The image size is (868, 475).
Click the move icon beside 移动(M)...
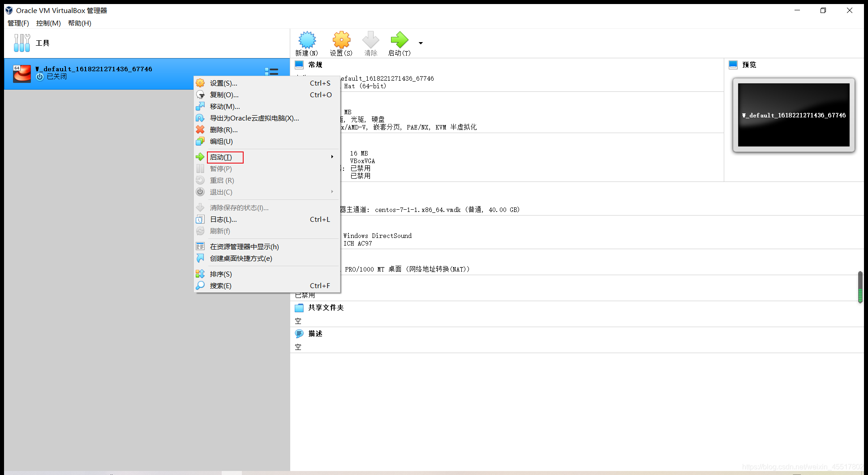[x=200, y=106]
